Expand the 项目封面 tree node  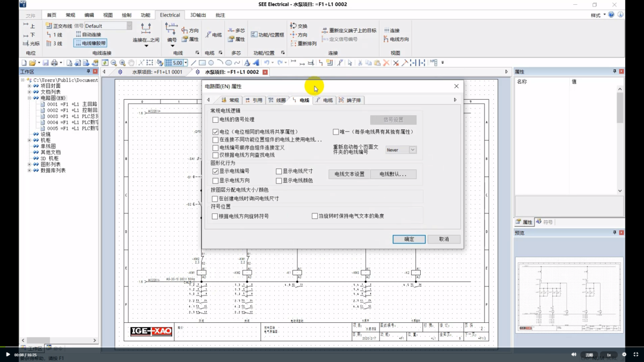(x=30, y=86)
